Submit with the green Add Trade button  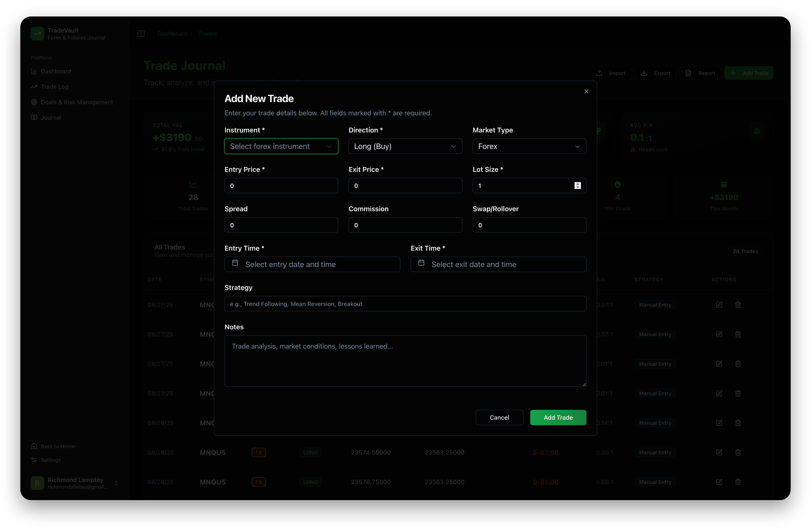[558, 418]
